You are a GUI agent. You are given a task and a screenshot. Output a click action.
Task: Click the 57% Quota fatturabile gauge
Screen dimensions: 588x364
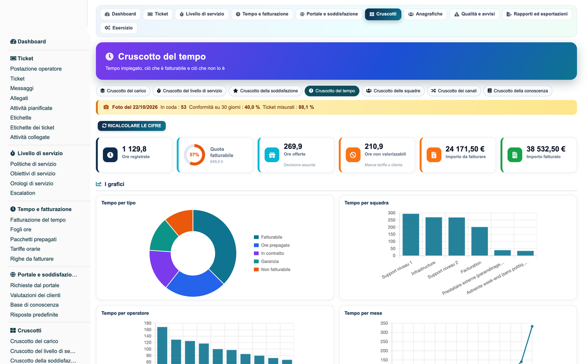(195, 155)
